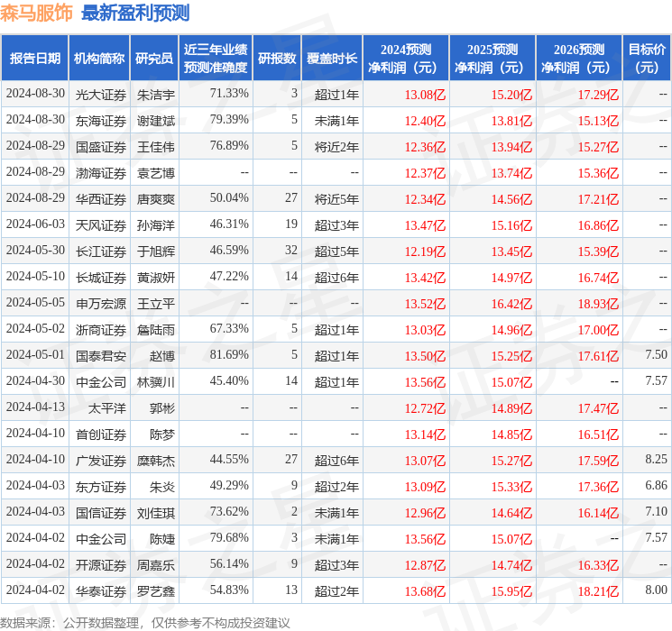Select the 华泰证券 institution cell
Screen dimensions: 672x631
(x=101, y=591)
